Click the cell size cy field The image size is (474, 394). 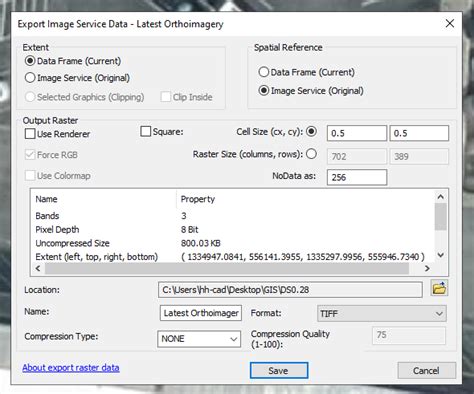[419, 133]
